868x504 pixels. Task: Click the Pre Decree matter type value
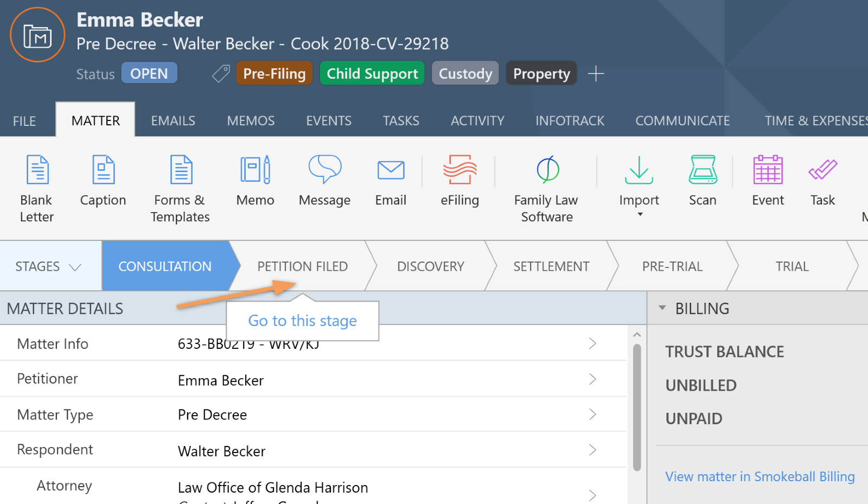[212, 414]
